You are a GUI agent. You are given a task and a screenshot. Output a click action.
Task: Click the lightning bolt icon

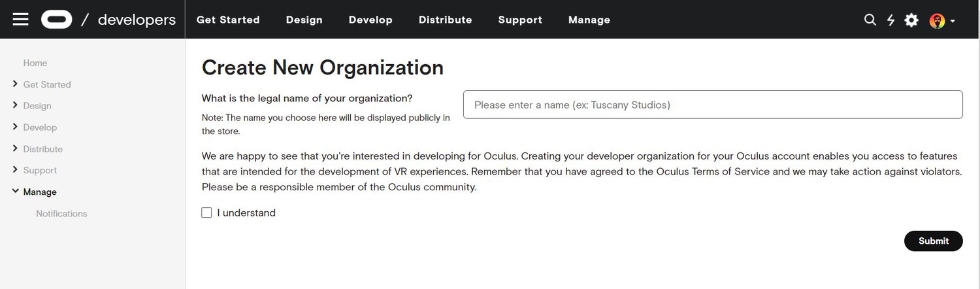(x=890, y=20)
